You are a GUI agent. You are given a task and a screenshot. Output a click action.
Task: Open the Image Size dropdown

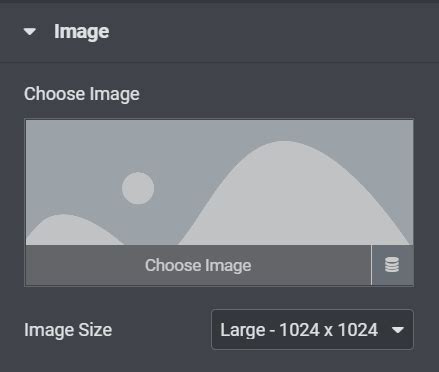pos(312,329)
